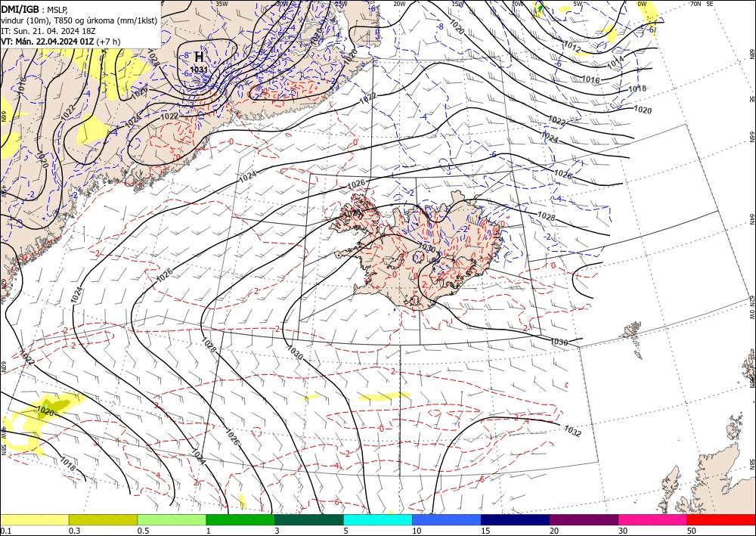The height and width of the screenshot is (536, 756).
Task: Click the red 50+ mm legend swatch
Action: click(x=721, y=519)
